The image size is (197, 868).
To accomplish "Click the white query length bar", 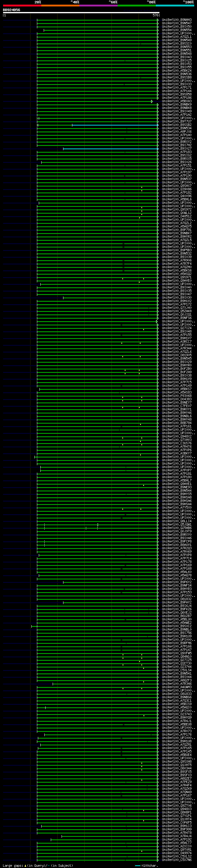I will pos(81,12).
